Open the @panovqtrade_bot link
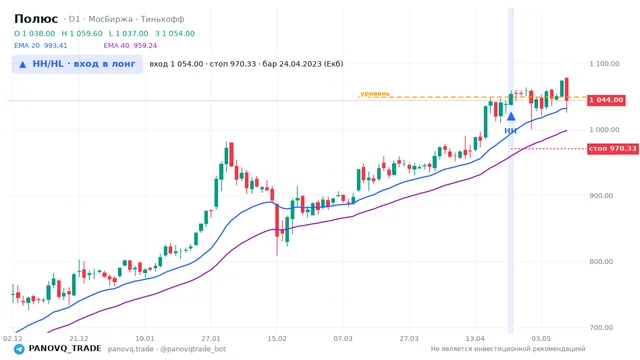 193,349
